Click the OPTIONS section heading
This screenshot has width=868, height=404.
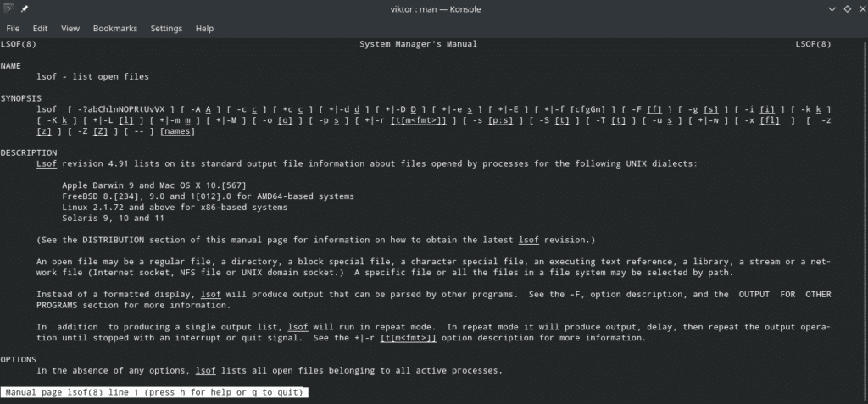coord(19,359)
